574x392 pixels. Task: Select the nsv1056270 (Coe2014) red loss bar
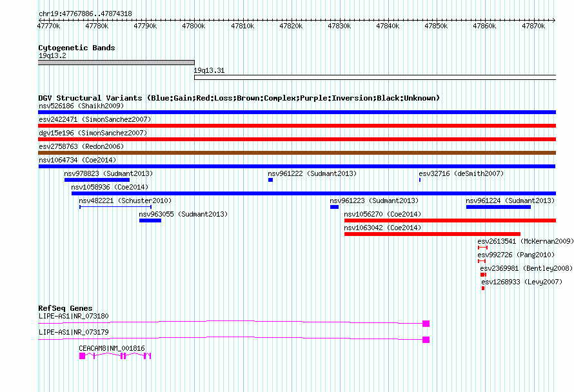coord(450,220)
